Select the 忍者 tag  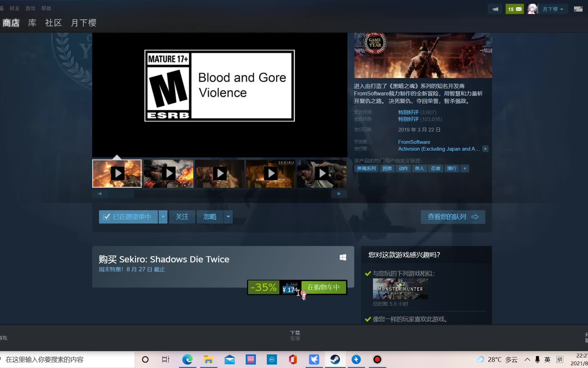[x=436, y=168]
